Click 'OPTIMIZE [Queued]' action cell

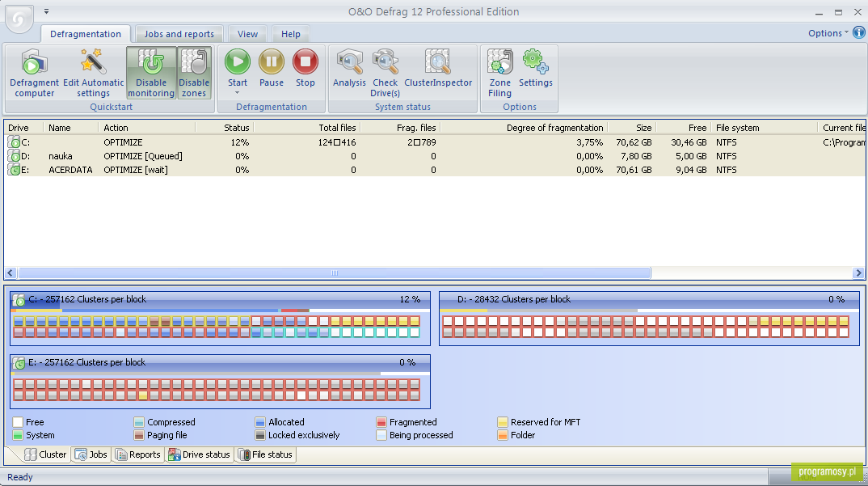tap(143, 156)
